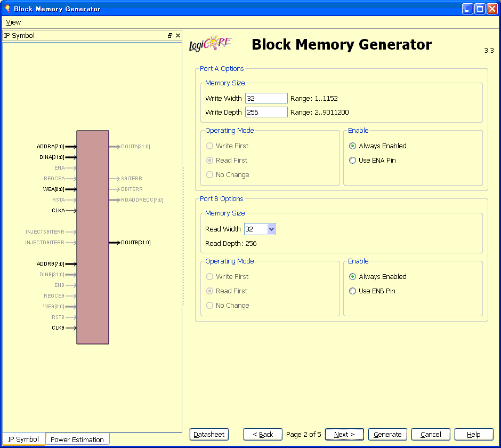The height and width of the screenshot is (448, 501).
Task: Click the WEB[0:0] port label
Action: tap(54, 306)
